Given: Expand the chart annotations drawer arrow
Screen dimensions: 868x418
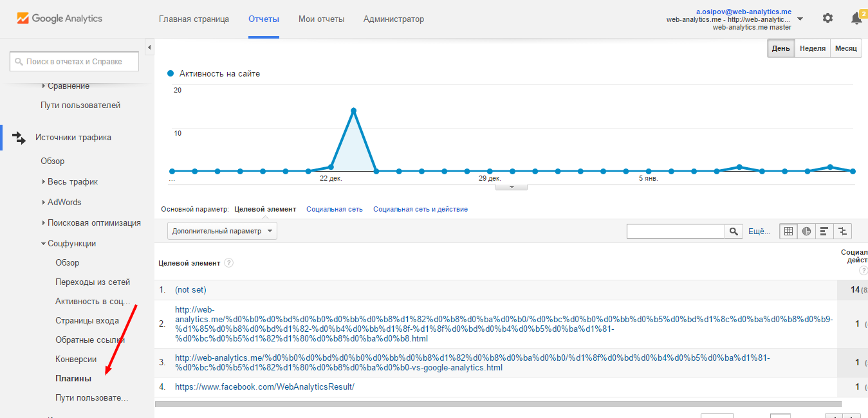Looking at the screenshot, I should coord(512,187).
